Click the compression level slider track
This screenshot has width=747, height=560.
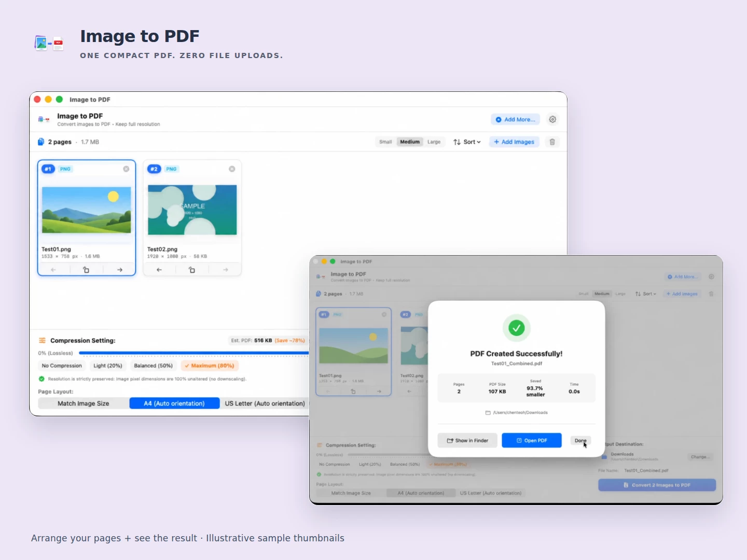click(194, 353)
